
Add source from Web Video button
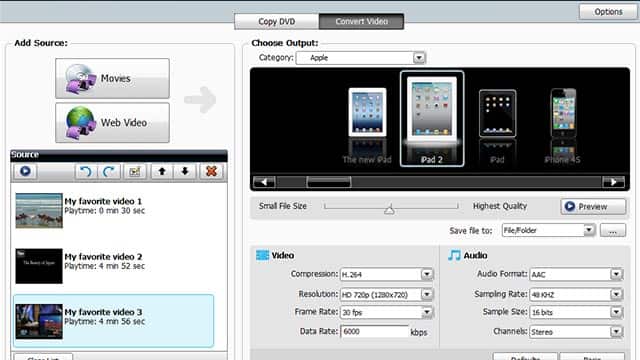(x=112, y=122)
